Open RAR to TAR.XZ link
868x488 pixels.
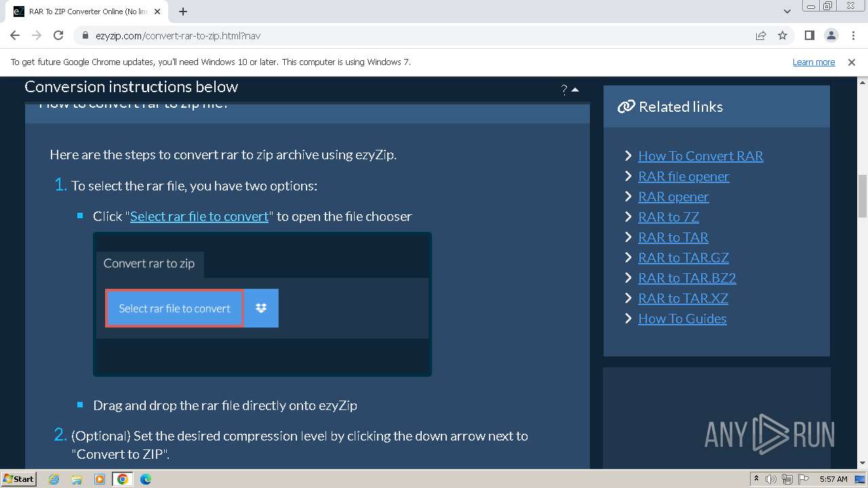click(683, 298)
